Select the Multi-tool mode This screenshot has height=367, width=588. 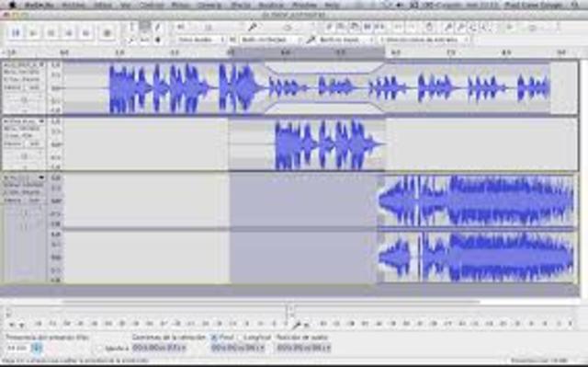(x=158, y=40)
